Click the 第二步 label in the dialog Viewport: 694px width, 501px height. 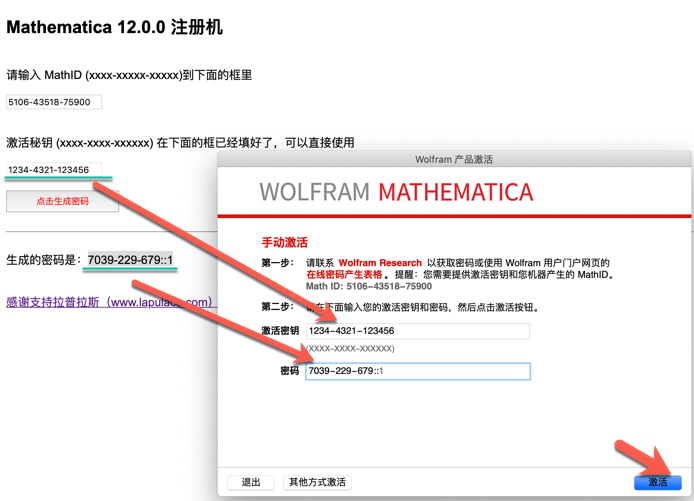[x=278, y=307]
